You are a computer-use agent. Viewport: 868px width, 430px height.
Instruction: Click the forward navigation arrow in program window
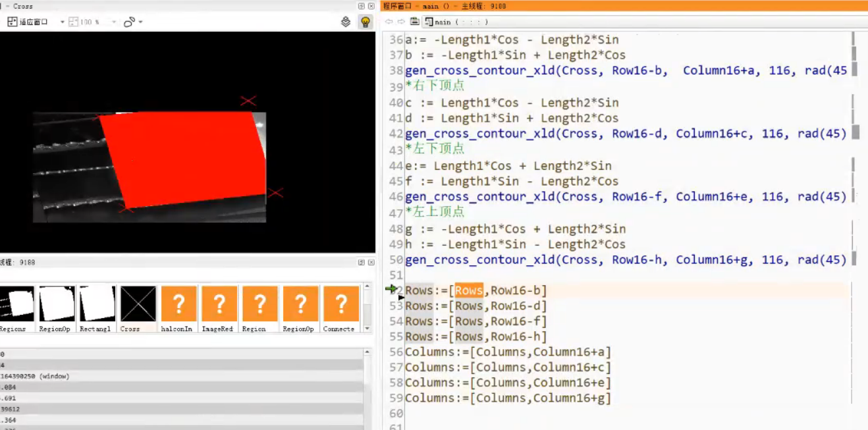[x=400, y=22]
